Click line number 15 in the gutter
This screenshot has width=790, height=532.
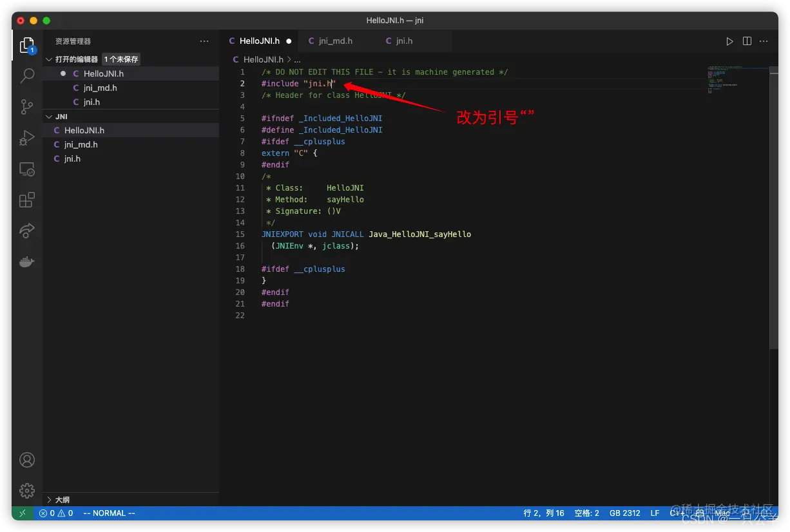pyautogui.click(x=240, y=234)
